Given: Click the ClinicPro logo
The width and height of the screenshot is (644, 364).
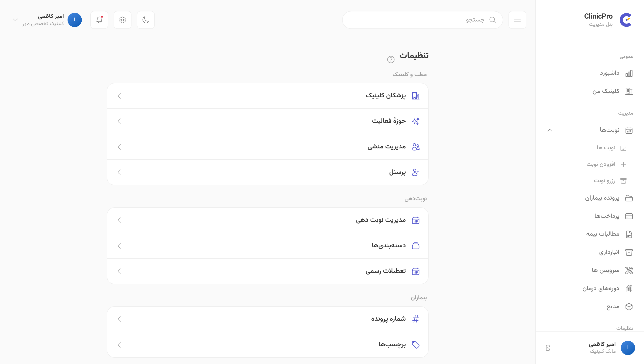Looking at the screenshot, I should pyautogui.click(x=625, y=20).
